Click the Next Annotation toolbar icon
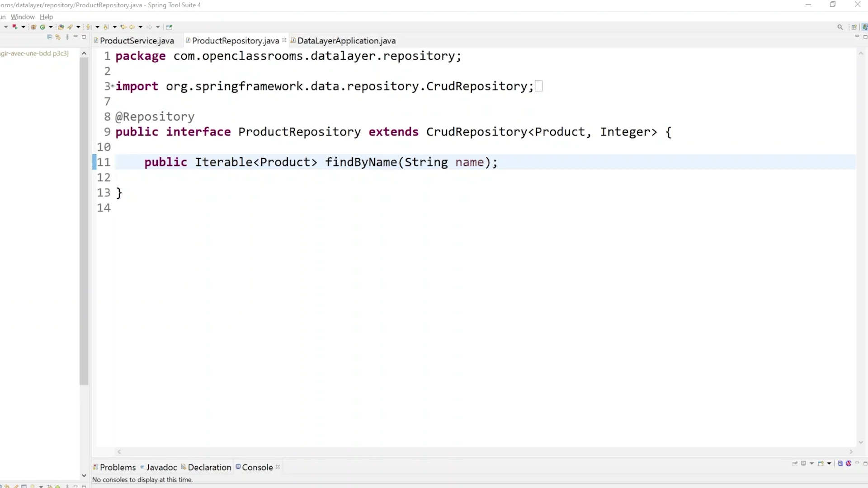Image resolution: width=868 pixels, height=488 pixels. tap(88, 27)
